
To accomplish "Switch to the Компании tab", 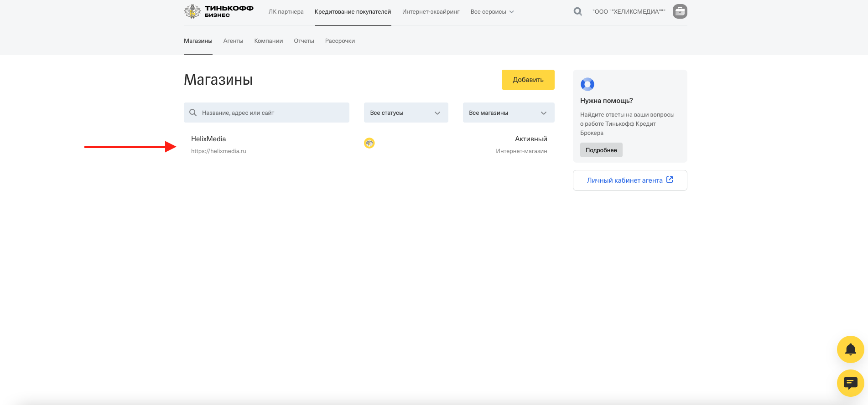I will tap(269, 41).
